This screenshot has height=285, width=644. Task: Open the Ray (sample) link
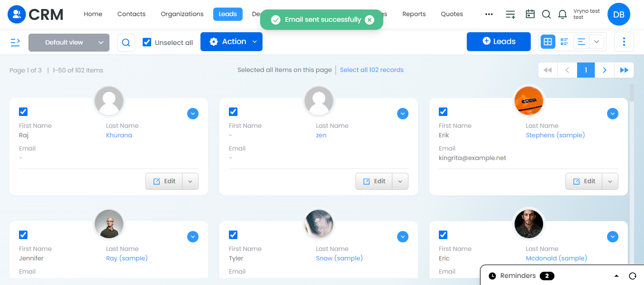click(127, 258)
